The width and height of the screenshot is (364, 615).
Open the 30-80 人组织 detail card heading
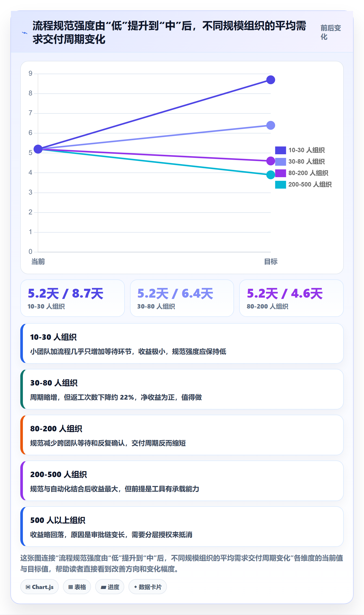coord(54,383)
